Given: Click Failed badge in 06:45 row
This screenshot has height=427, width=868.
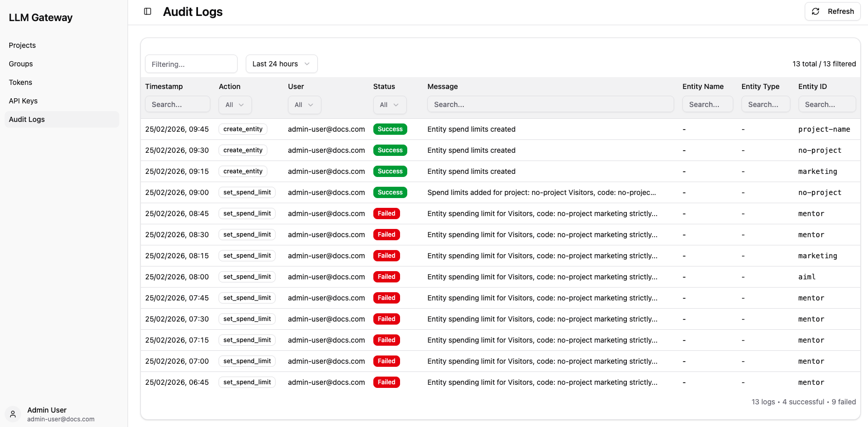Looking at the screenshot, I should (x=387, y=382).
